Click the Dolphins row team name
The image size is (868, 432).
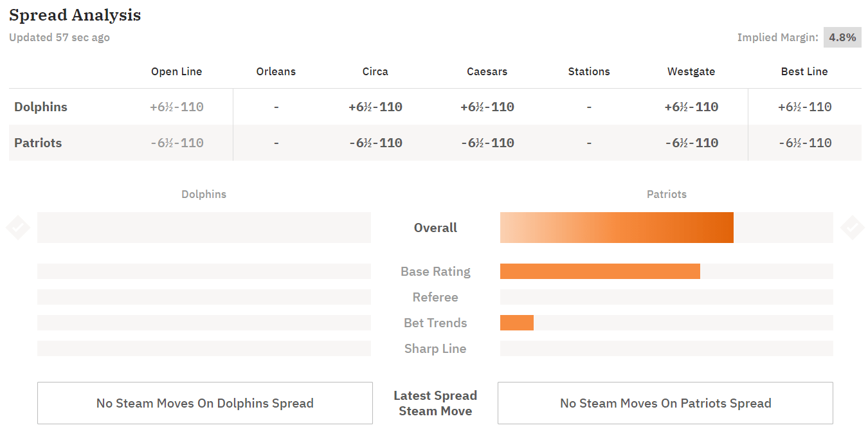pos(41,107)
